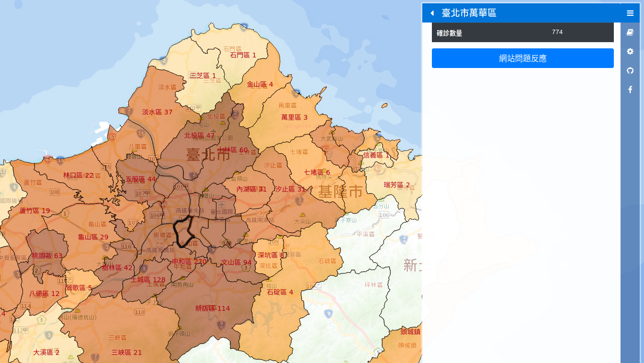Select the 信義區 1 label near Keelung
The image size is (644, 363).
(x=376, y=155)
